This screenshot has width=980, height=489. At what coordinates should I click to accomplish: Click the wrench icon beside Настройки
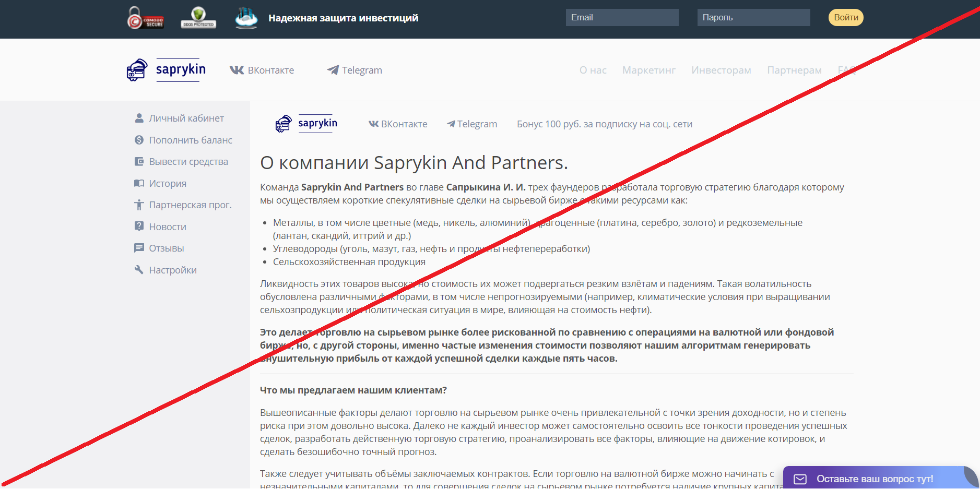pos(139,270)
